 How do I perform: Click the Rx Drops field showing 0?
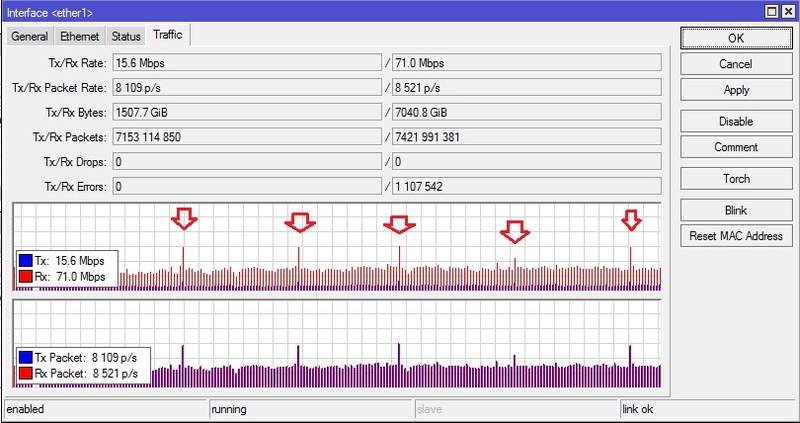point(527,162)
